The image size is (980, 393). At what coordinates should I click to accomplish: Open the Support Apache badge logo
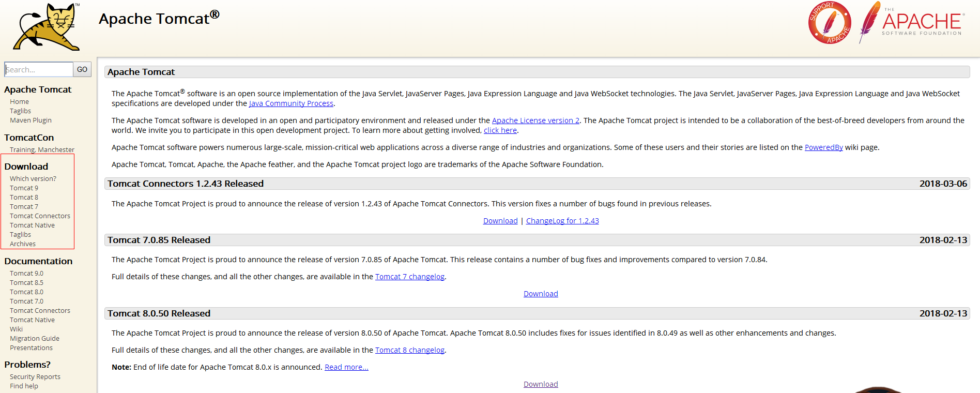[x=830, y=23]
